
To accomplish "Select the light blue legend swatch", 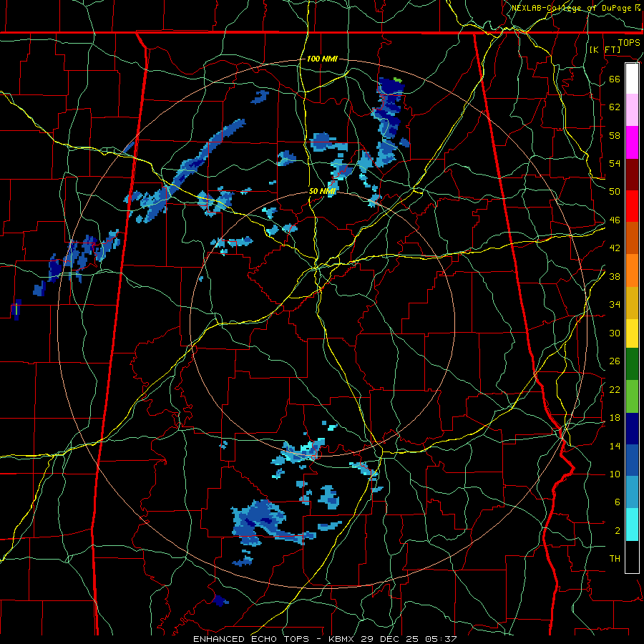I will click(x=632, y=492).
